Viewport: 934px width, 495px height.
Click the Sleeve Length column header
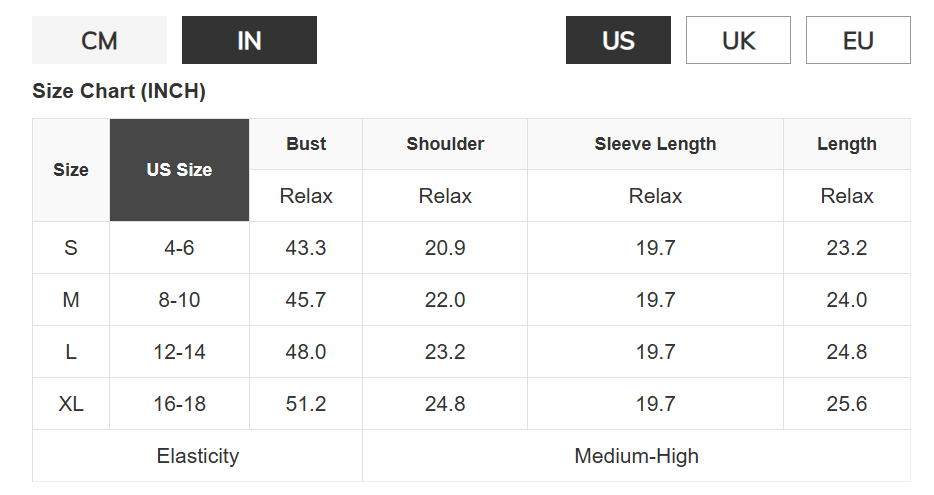[x=655, y=144]
